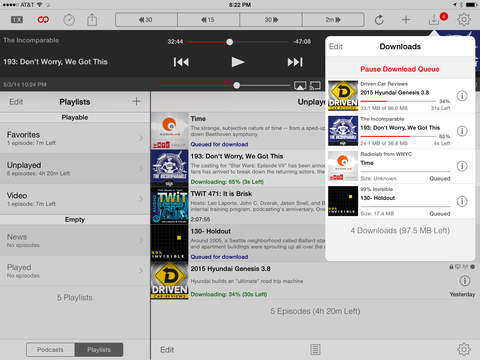The height and width of the screenshot is (360, 480).
Task: Tap the 1X playback speed icon
Action: click(17, 20)
